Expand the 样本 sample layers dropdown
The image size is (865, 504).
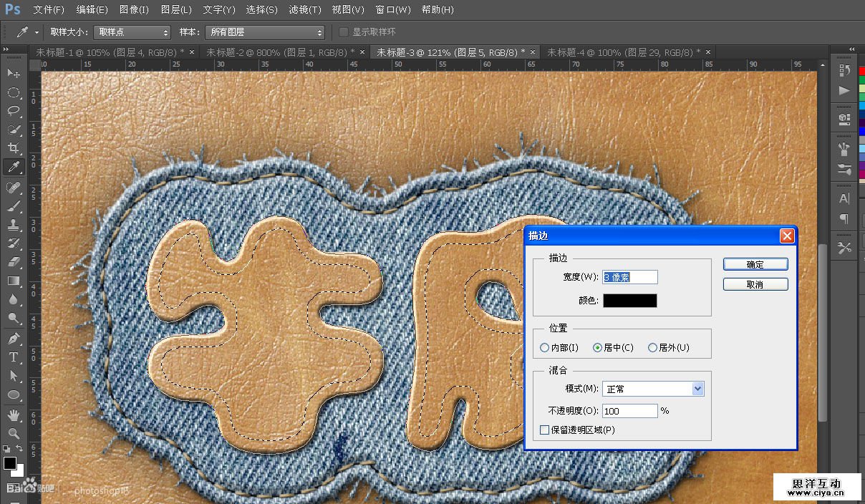[264, 32]
